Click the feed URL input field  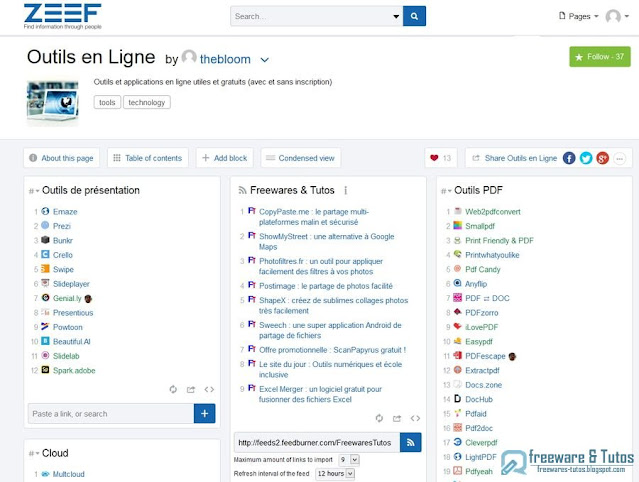pyautogui.click(x=317, y=442)
